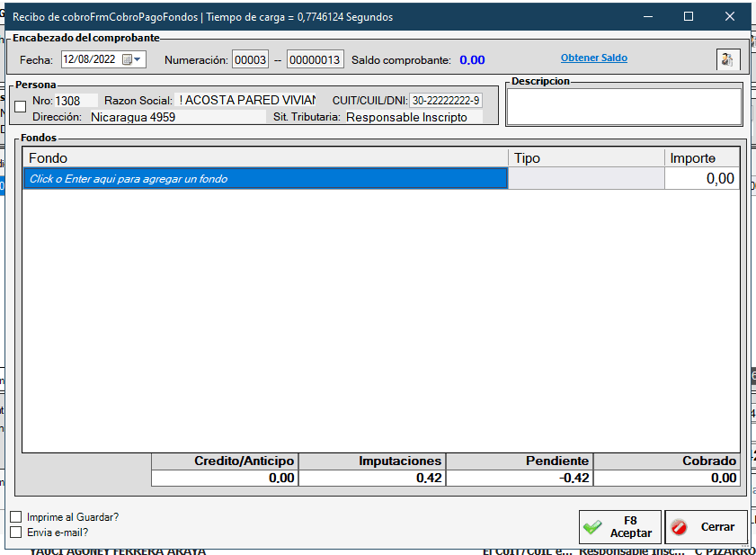Click the second Numeración field 00000013

[315, 60]
